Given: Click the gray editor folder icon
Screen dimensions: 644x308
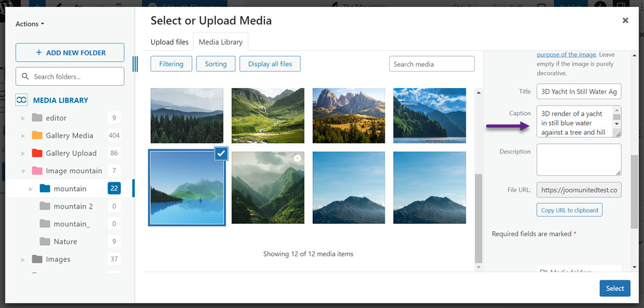Looking at the screenshot, I should click(37, 118).
